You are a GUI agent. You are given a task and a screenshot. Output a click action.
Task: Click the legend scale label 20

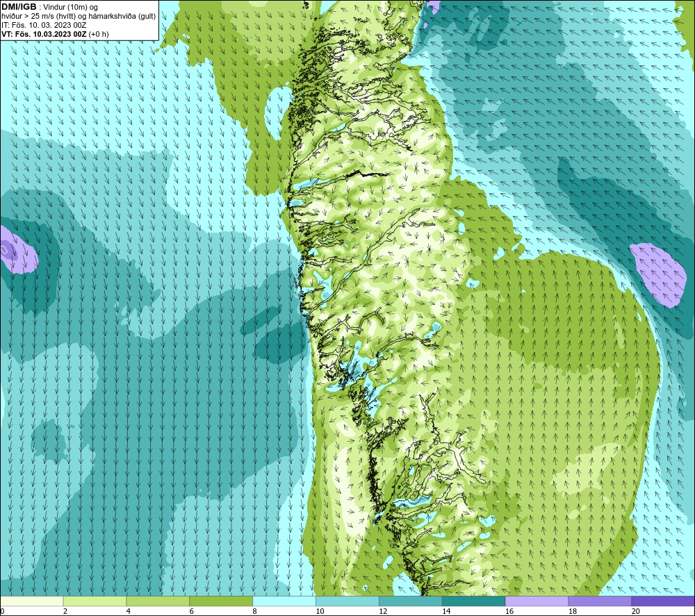click(x=636, y=612)
